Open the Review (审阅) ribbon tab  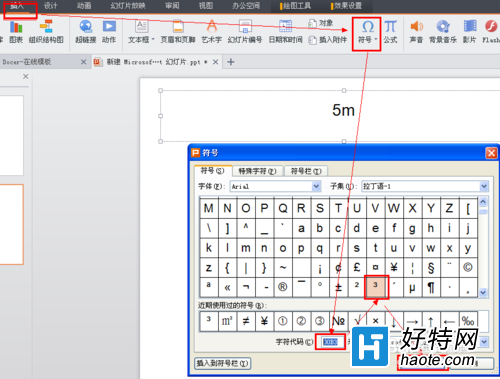tap(172, 6)
